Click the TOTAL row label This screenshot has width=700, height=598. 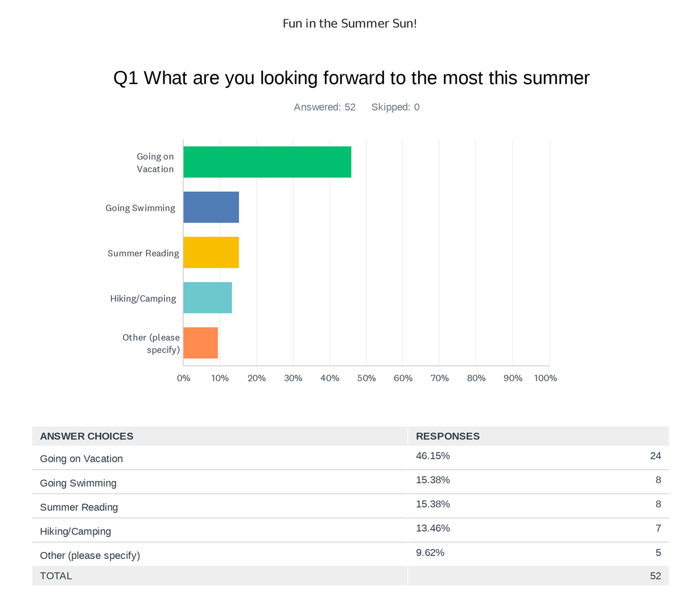click(56, 576)
